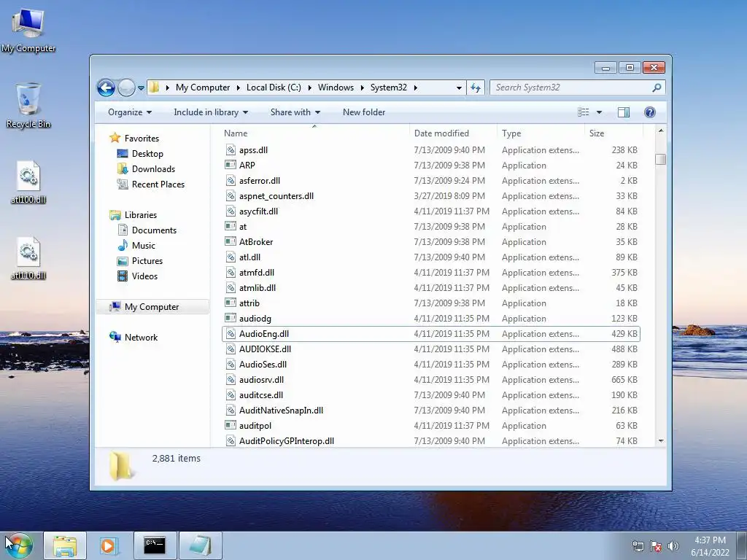Screen dimensions: 747x560
Task: Select AtBroker application icon
Action: 231,242
